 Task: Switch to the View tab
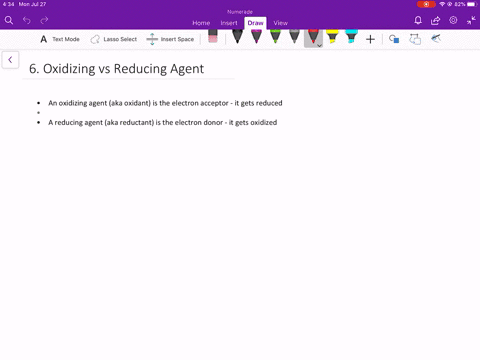click(281, 23)
